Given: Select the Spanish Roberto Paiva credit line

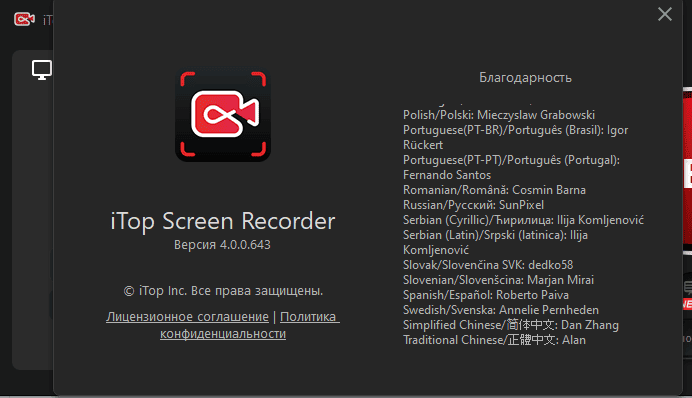Looking at the screenshot, I should click(x=485, y=295).
